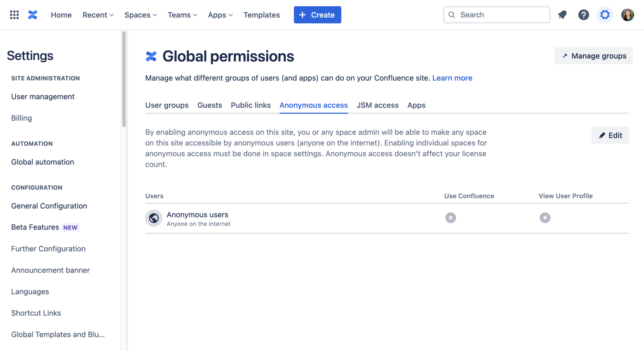Switch to the User groups tab
This screenshot has height=351, width=644.
[x=167, y=105]
